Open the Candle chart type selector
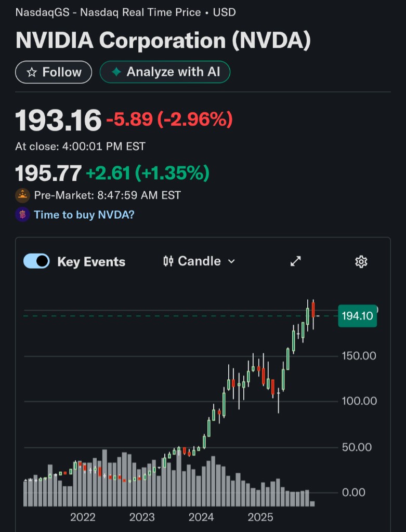The image size is (406, 532). (x=199, y=261)
